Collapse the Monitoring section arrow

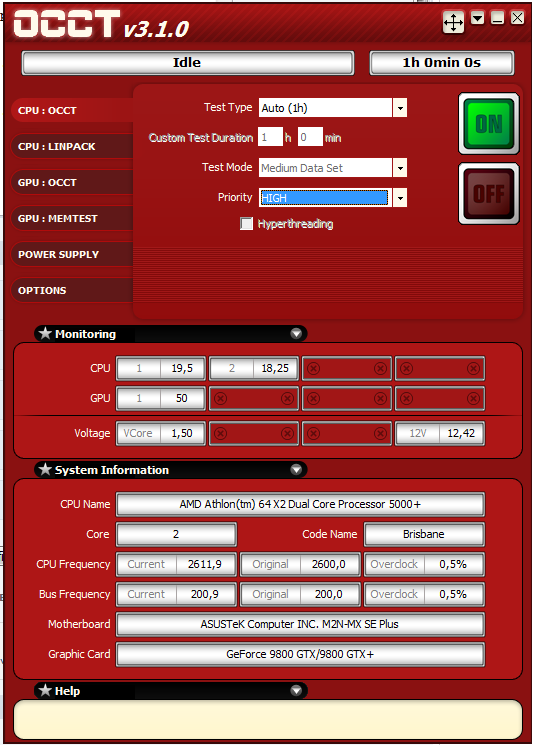tap(296, 334)
